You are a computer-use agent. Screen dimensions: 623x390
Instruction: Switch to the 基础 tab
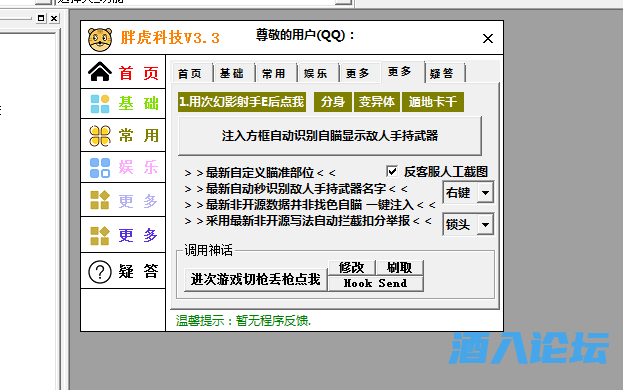(234, 73)
